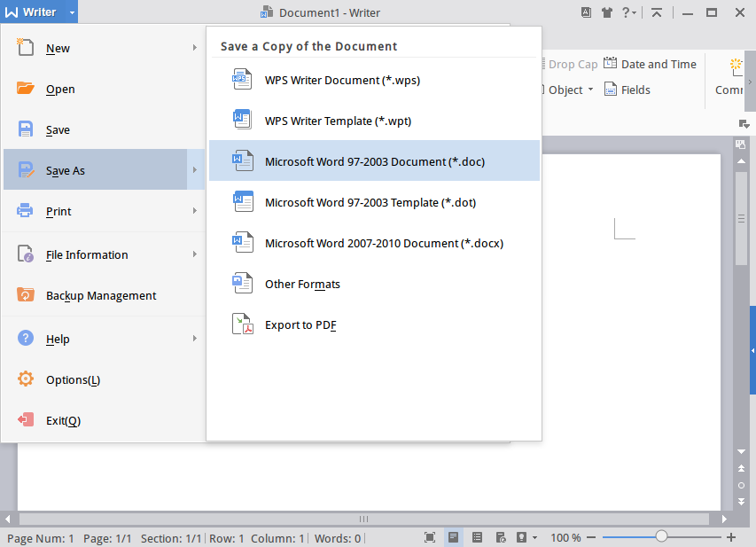Click the zoom slider handle

(661, 536)
